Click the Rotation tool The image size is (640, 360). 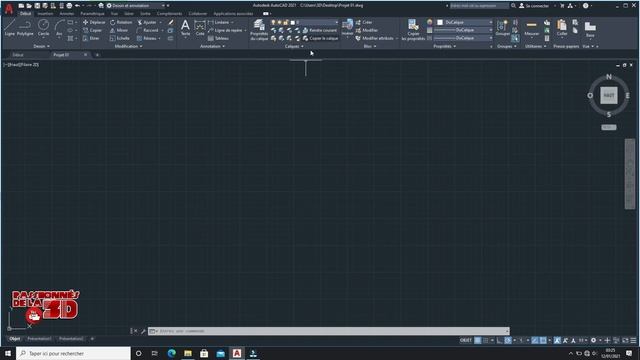point(121,22)
